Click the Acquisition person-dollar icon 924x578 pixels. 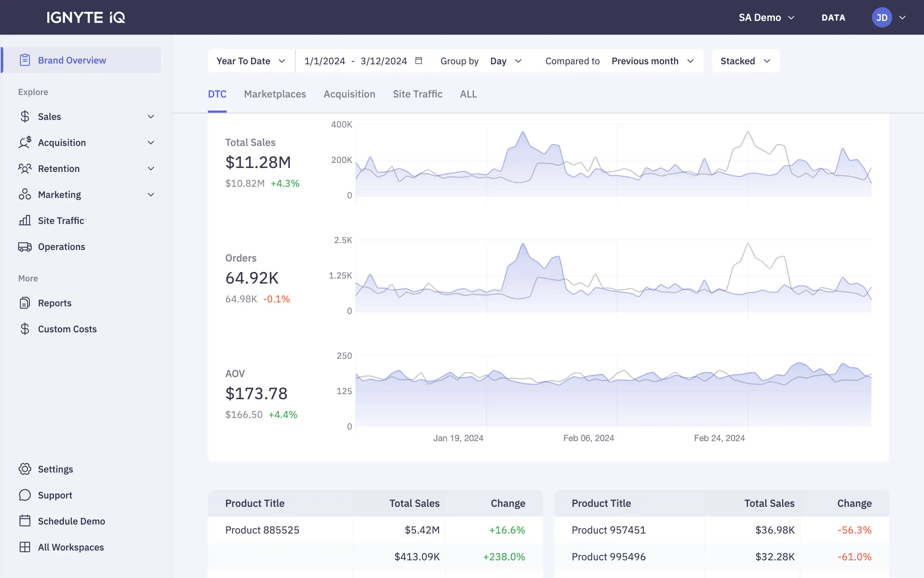(x=25, y=142)
